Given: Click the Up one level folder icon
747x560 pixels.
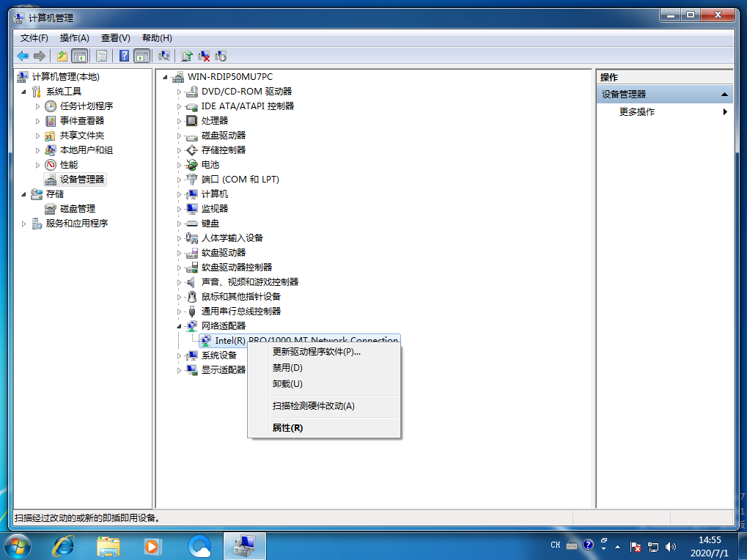Looking at the screenshot, I should point(62,56).
